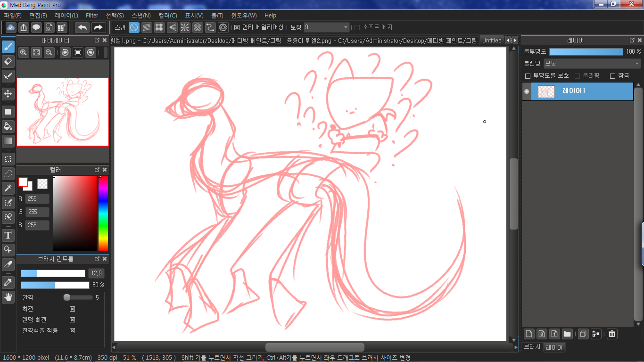Enable the 투명도를 보호 checkbox
Image resolution: width=644 pixels, height=362 pixels.
(x=528, y=76)
